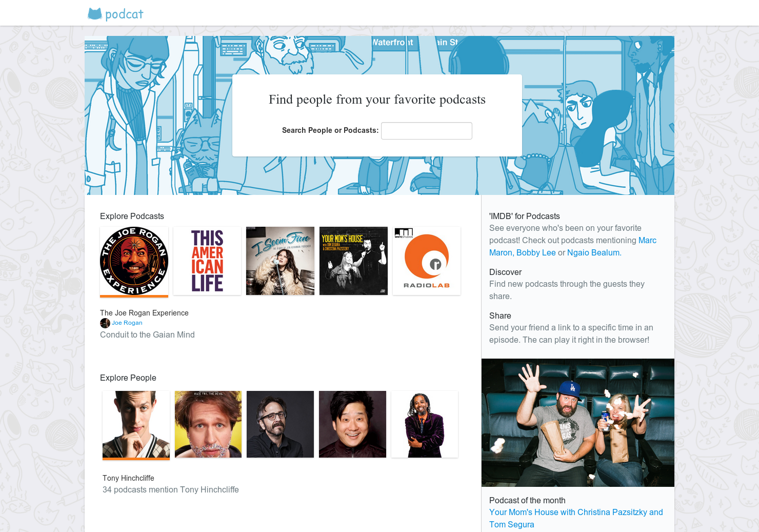Screen dimensions: 759x532
Task: Select Tony Hinchcliffe's portrait
Action: pyautogui.click(x=136, y=424)
